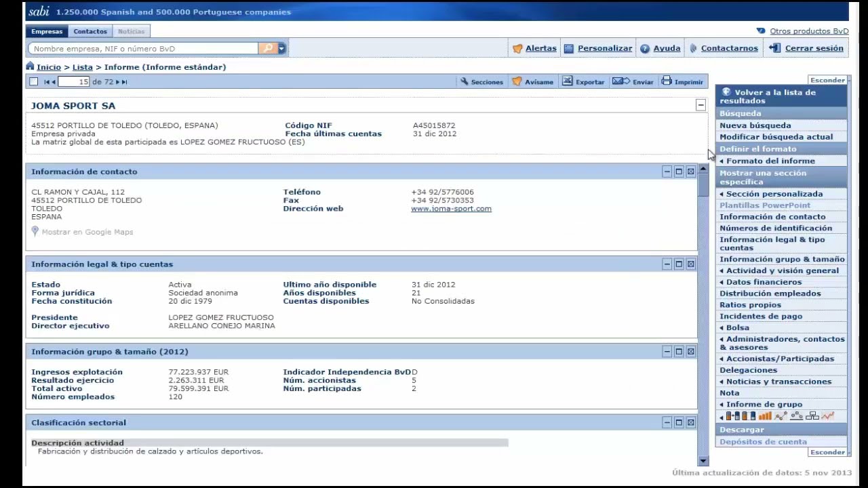868x488 pixels.
Task: Switch to the Contactos tab
Action: (x=90, y=31)
